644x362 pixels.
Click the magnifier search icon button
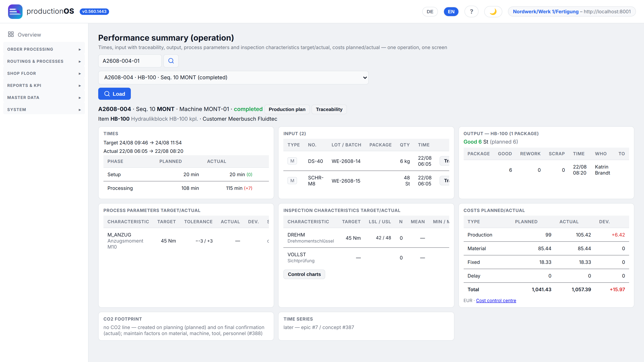click(x=171, y=61)
